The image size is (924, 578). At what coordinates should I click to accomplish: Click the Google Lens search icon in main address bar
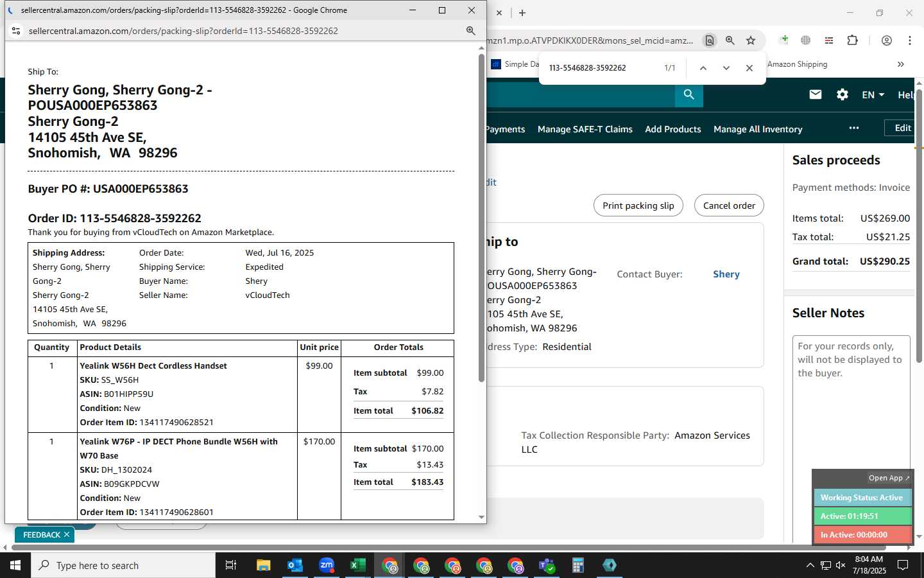(x=709, y=40)
